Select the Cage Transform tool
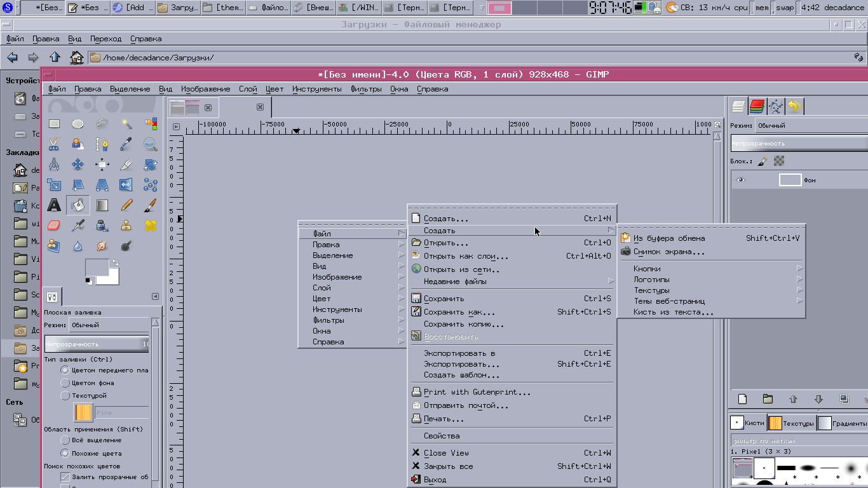This screenshot has width=868, height=488. (x=151, y=185)
